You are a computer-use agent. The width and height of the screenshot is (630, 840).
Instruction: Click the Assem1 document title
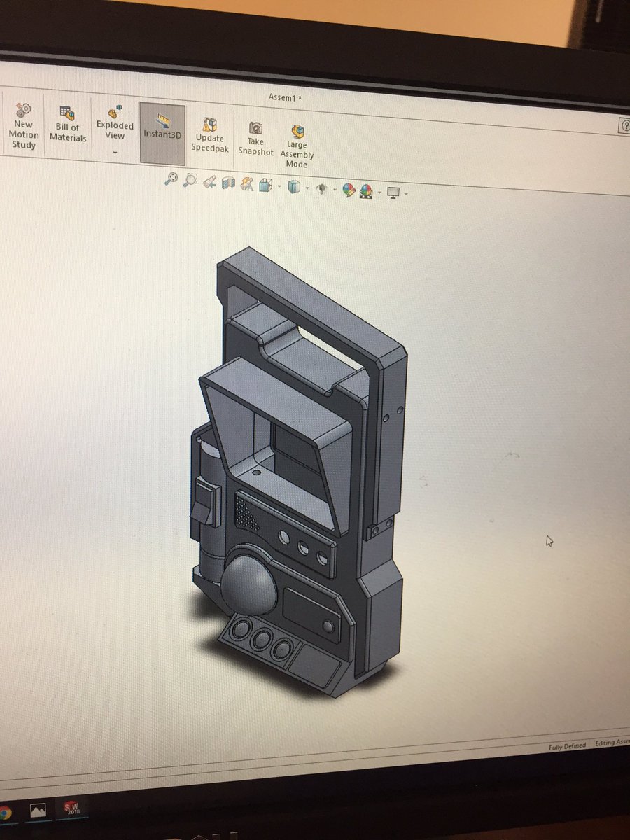pos(283,98)
